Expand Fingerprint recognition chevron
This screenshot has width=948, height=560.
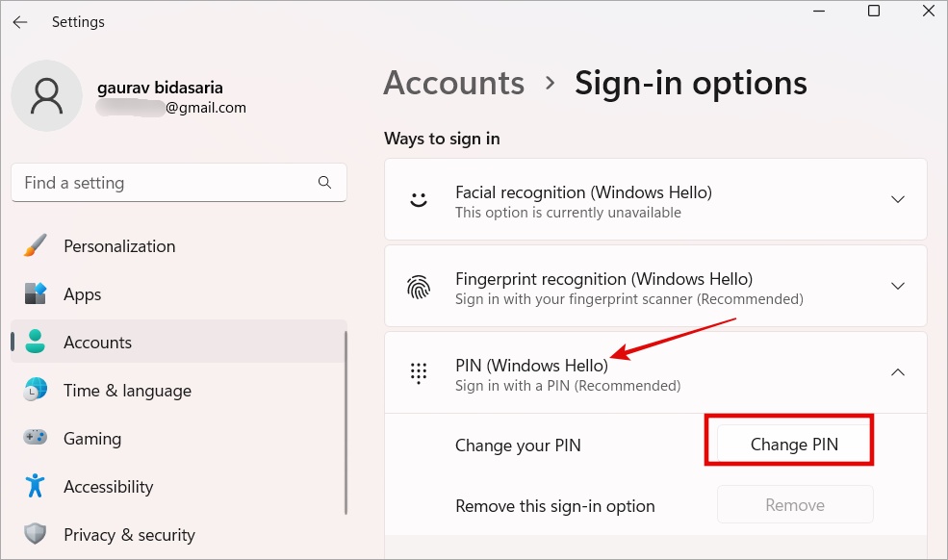(x=897, y=287)
